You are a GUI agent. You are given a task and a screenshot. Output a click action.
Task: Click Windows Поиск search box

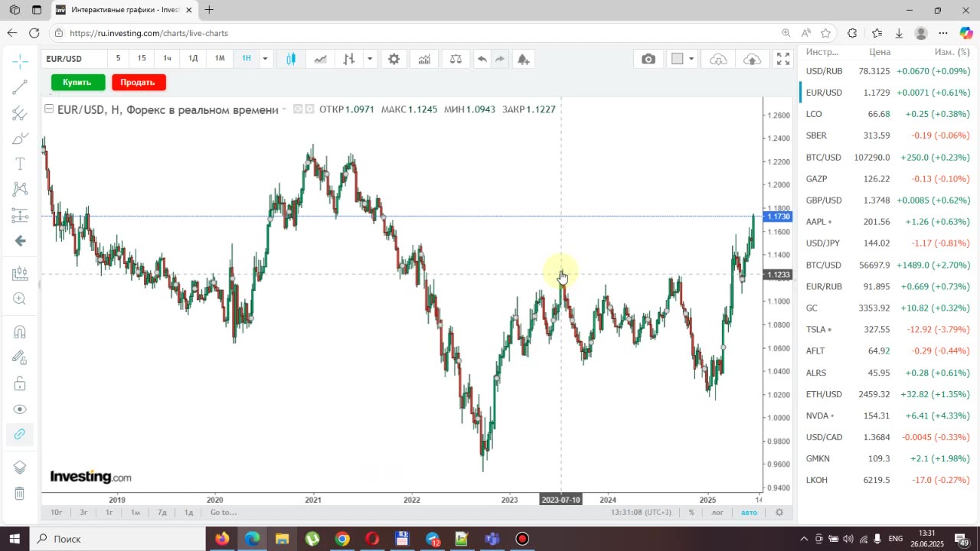click(119, 539)
